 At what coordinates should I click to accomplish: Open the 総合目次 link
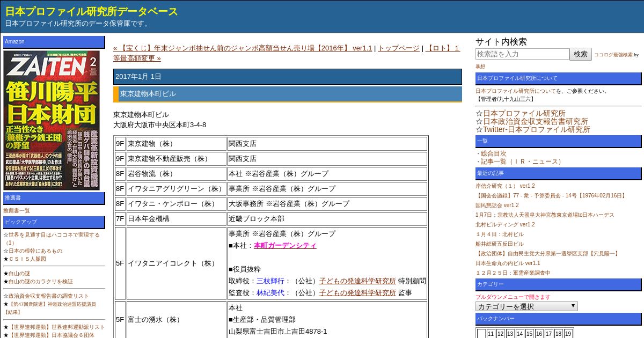pos(493,153)
